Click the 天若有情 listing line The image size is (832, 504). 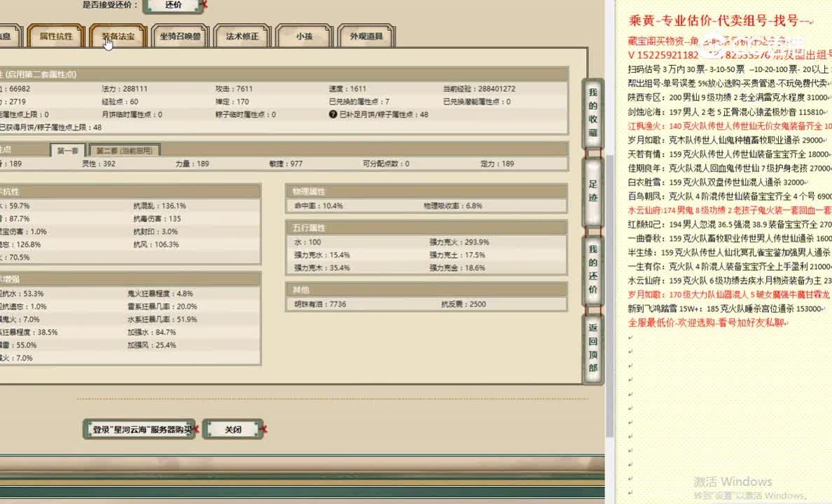coord(730,154)
